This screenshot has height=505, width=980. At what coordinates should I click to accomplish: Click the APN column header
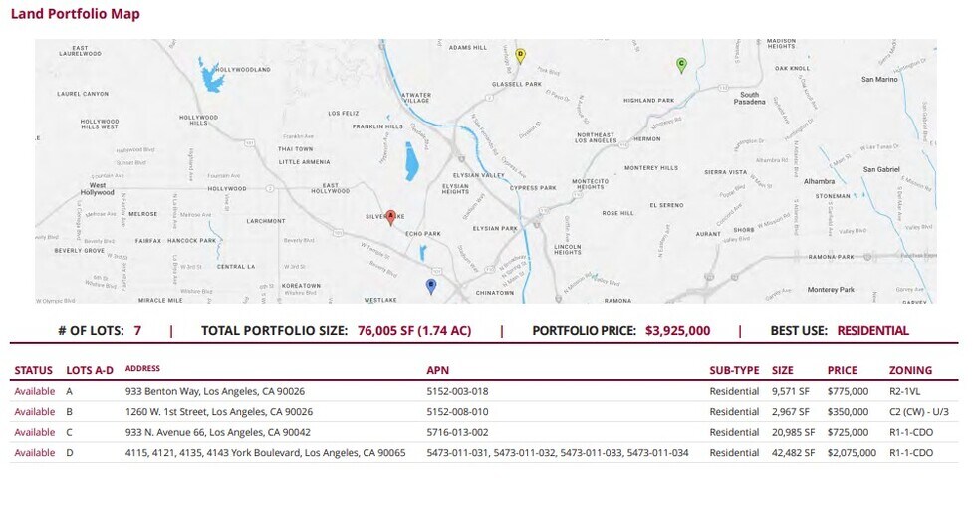[437, 370]
